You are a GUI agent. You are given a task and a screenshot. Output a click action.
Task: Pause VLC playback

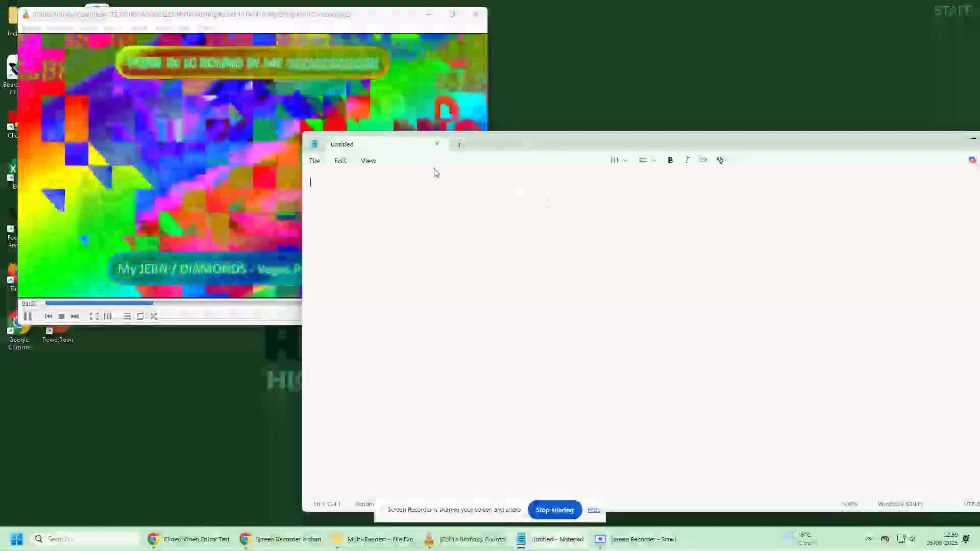28,316
